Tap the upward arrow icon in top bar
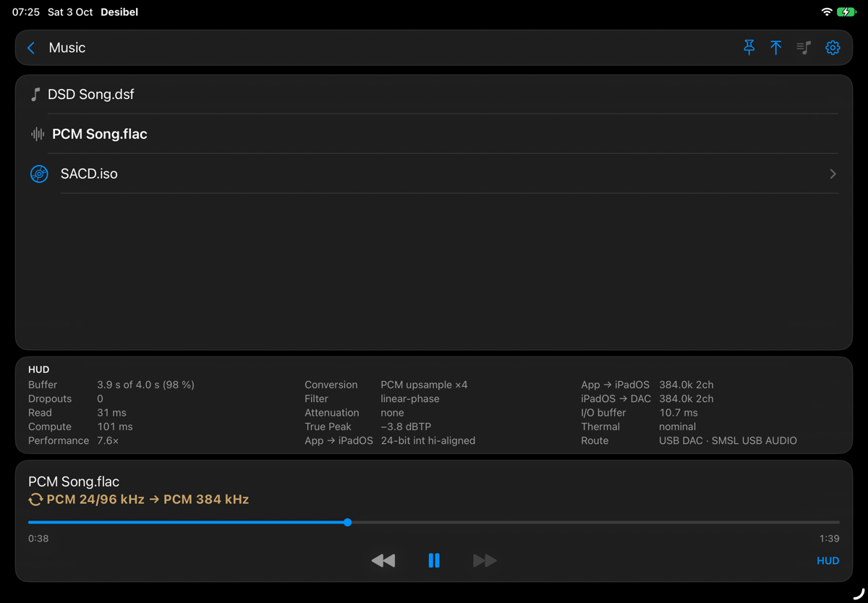 (776, 48)
